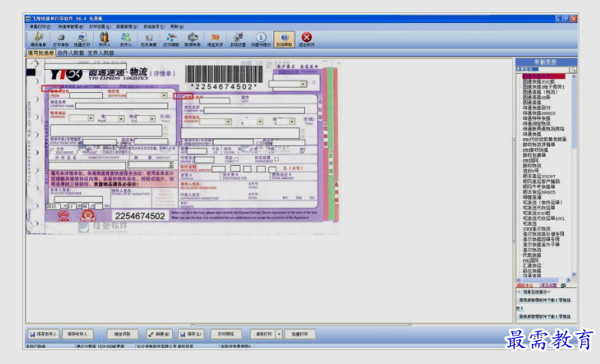
Task: Open the 系统选项 menu
Action: coord(154,27)
